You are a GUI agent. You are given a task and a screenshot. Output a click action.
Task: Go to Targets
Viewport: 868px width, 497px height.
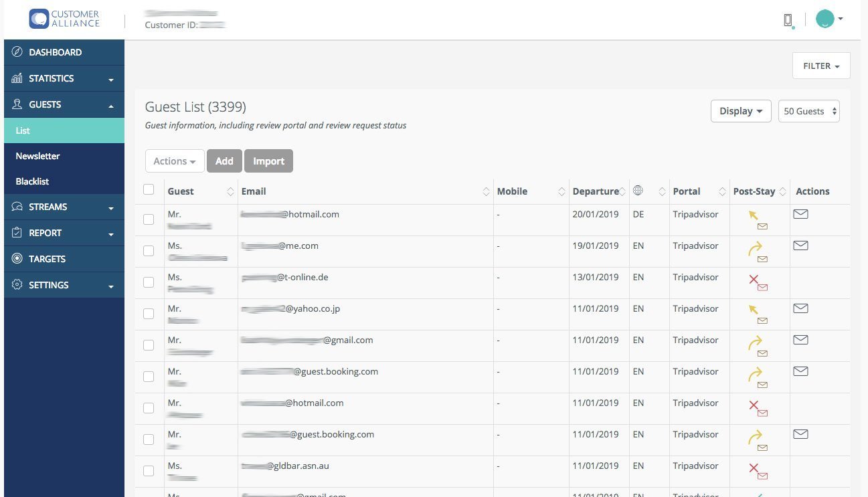[64, 259]
